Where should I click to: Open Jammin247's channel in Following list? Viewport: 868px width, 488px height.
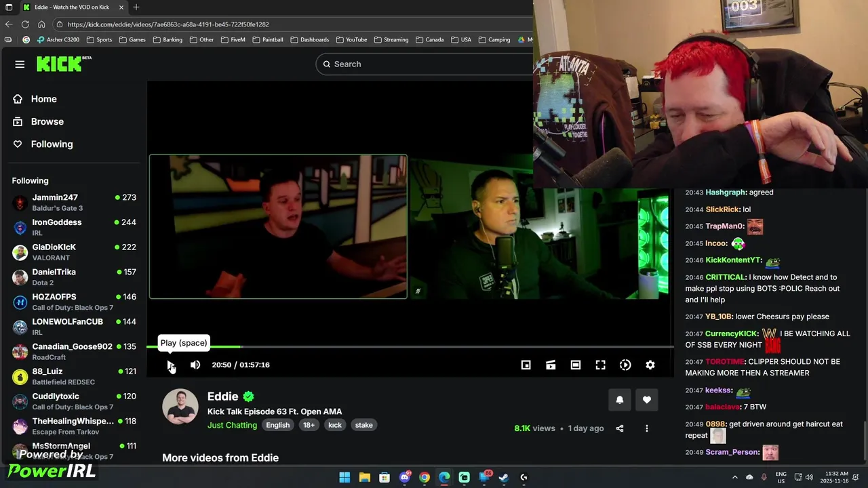point(74,203)
